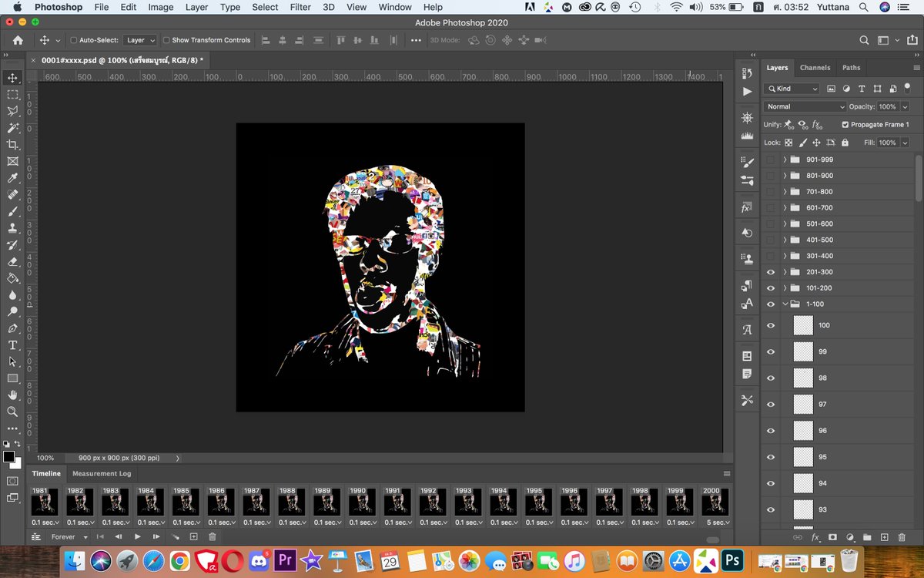Screen dimensions: 924x578
Task: Select the Move tool
Action: tap(12, 78)
